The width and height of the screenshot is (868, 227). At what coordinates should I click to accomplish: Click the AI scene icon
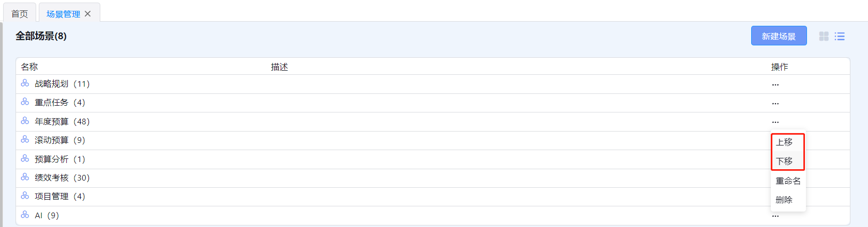click(25, 215)
